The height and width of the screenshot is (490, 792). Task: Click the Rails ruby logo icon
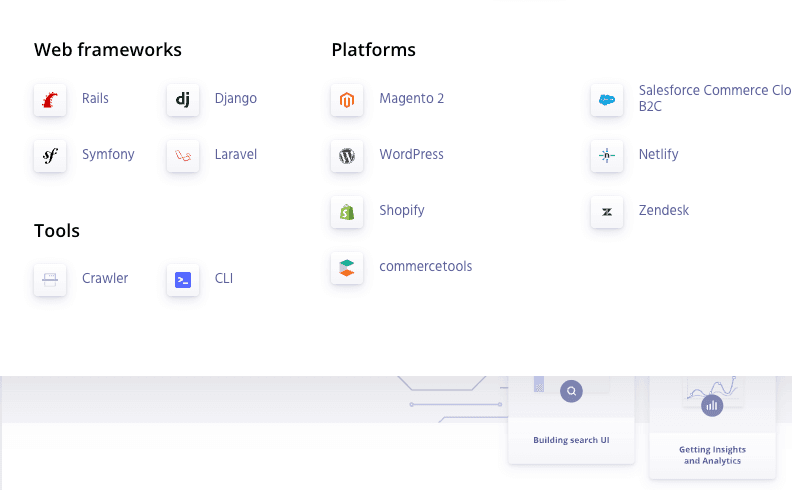point(50,100)
